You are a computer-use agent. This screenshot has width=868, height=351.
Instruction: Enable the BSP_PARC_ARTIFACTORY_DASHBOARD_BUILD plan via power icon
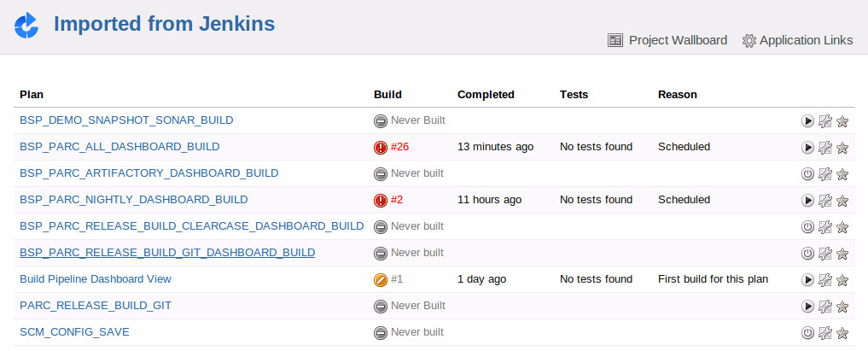click(807, 174)
